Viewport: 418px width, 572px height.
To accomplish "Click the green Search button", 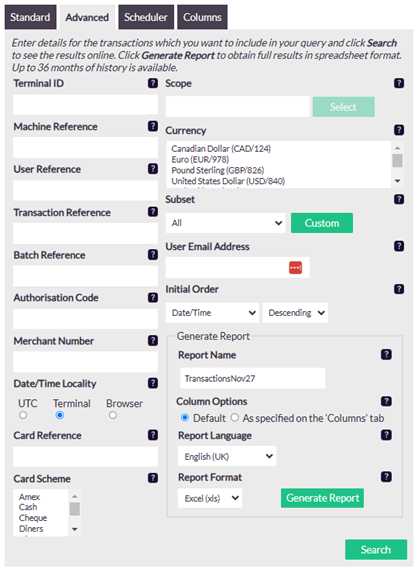I will (376, 549).
